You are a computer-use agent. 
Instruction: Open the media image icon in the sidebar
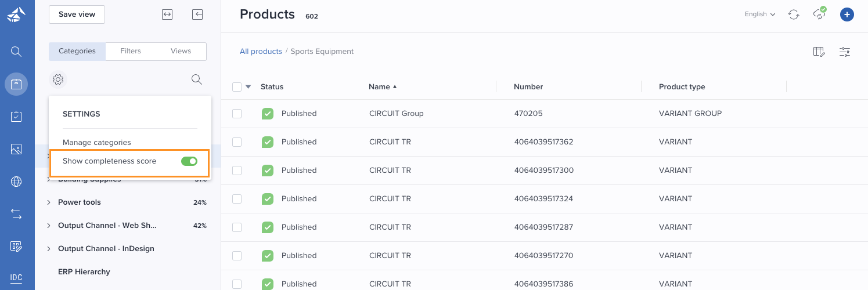(16, 149)
